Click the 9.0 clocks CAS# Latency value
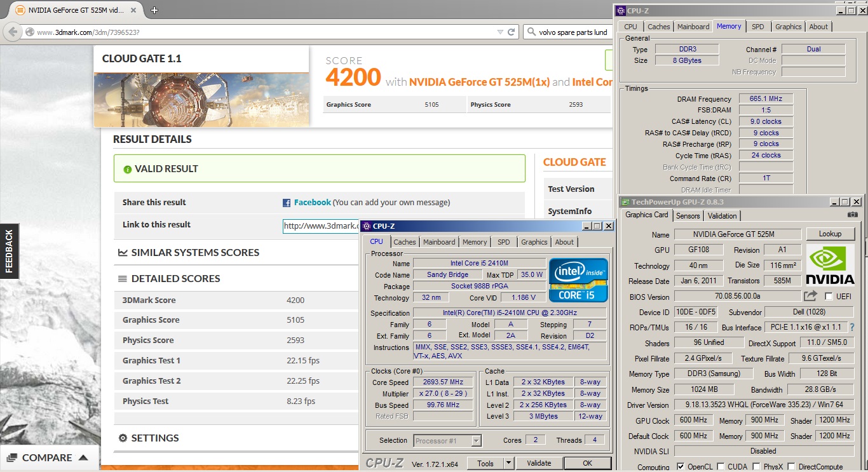Screen dimensions: 868x472 [766, 121]
